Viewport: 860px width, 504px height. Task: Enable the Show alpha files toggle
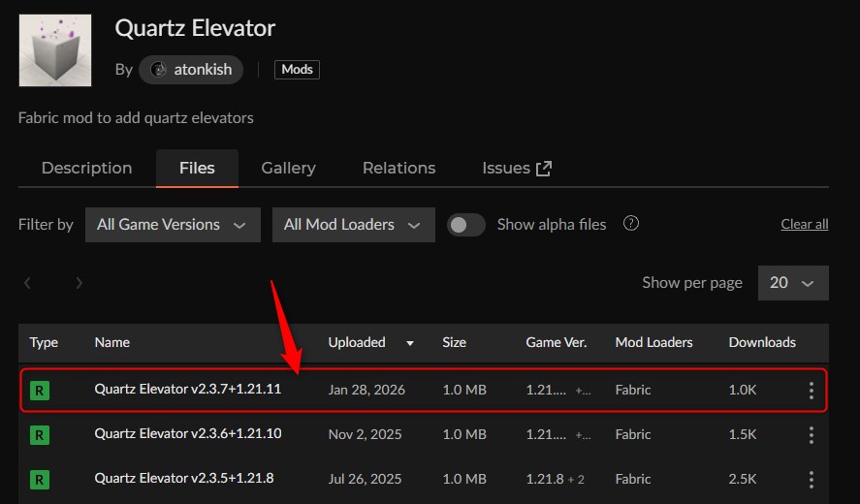tap(466, 224)
